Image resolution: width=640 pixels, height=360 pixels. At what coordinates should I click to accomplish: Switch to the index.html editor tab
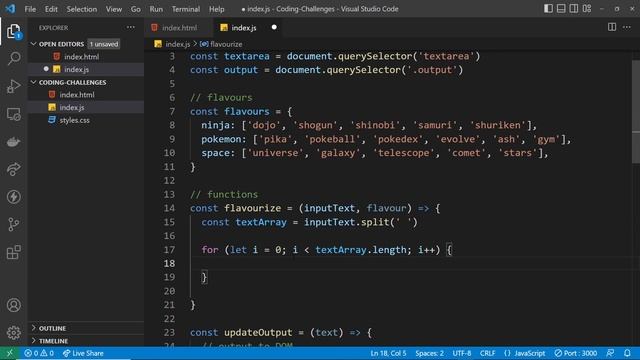pos(179,27)
